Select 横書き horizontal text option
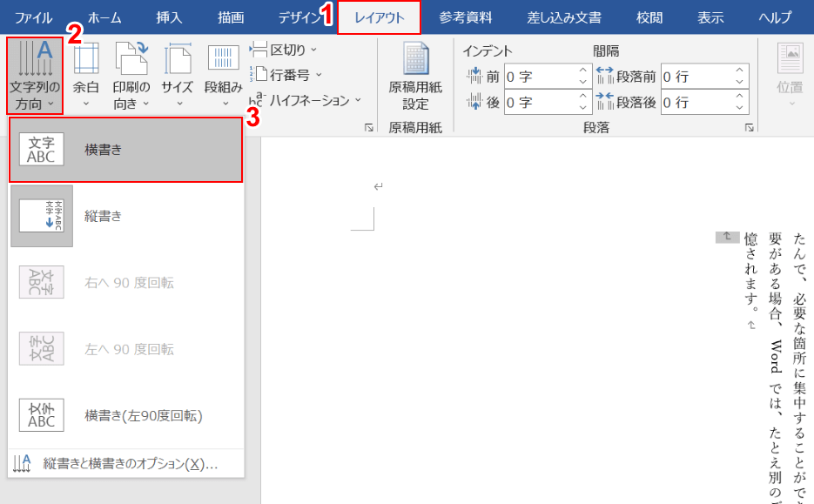814x504 pixels. click(126, 150)
